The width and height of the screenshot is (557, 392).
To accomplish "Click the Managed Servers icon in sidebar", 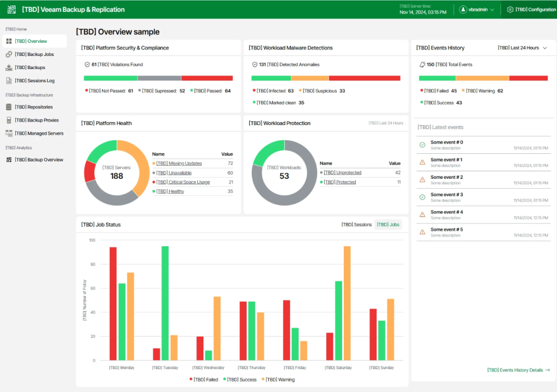I will (9, 133).
